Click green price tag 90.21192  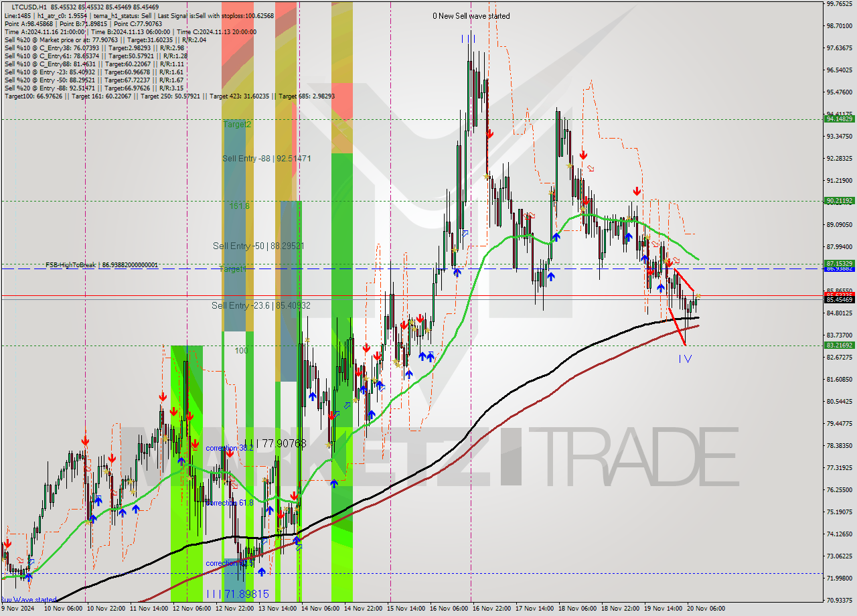pos(839,200)
